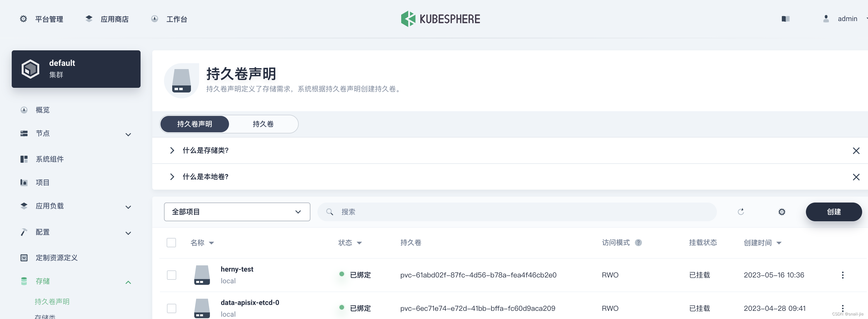The image size is (868, 319).
Task: Click the KubeSphere logo
Action: point(440,19)
